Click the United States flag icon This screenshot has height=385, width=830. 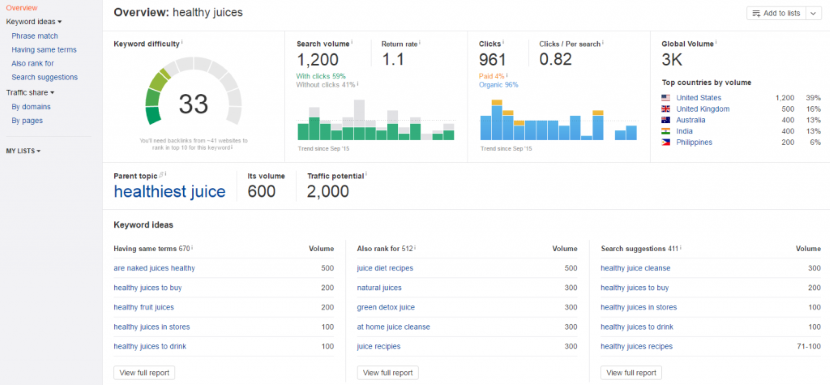666,98
